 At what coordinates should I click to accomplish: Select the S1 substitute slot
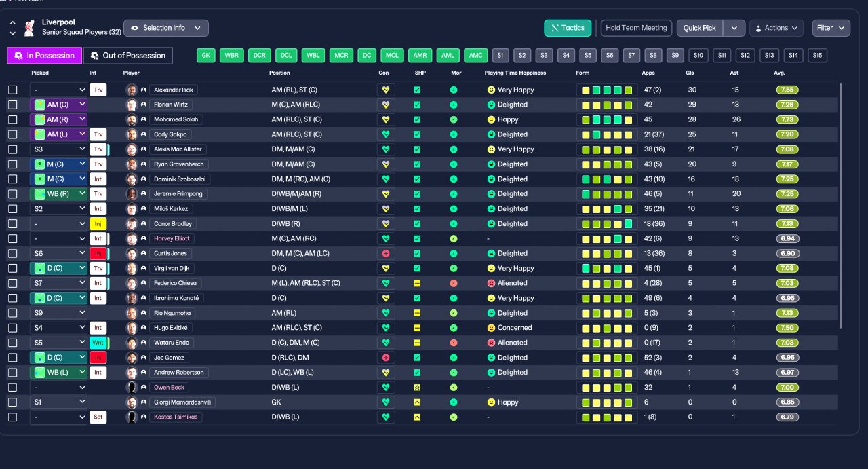500,56
